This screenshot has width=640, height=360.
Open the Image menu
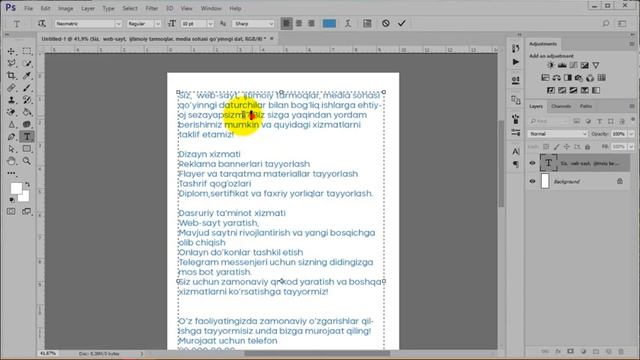(x=65, y=8)
